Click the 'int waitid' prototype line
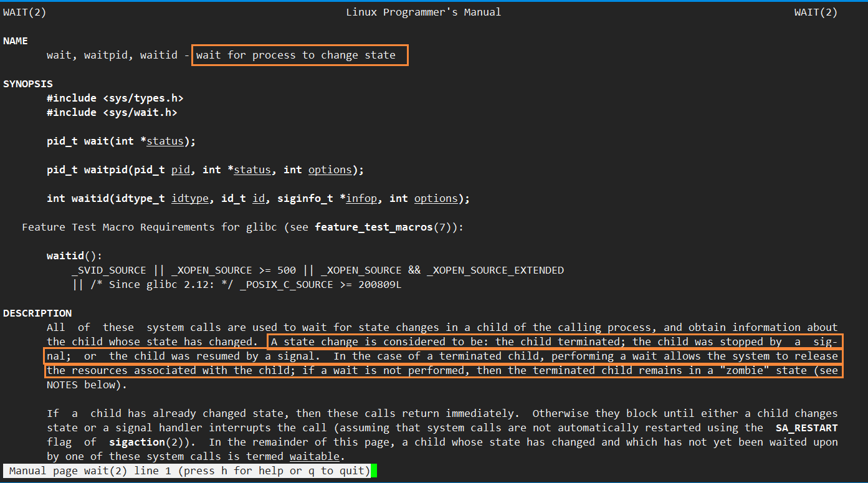 [259, 199]
